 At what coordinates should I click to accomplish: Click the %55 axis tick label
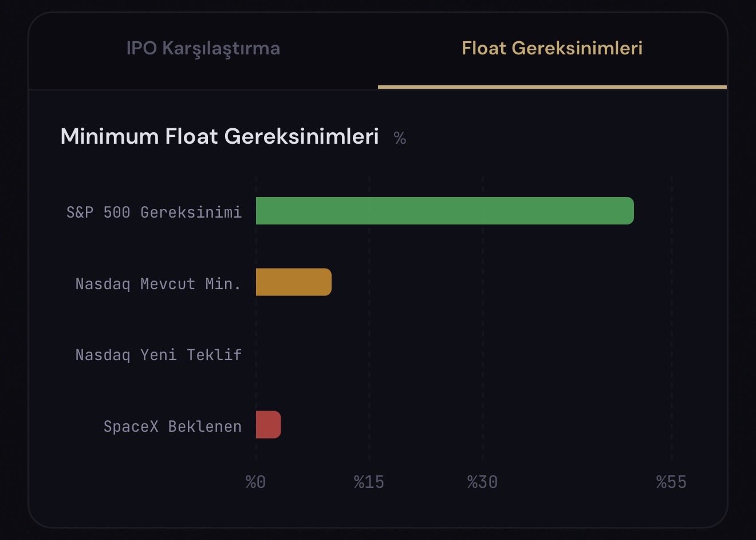click(x=671, y=482)
